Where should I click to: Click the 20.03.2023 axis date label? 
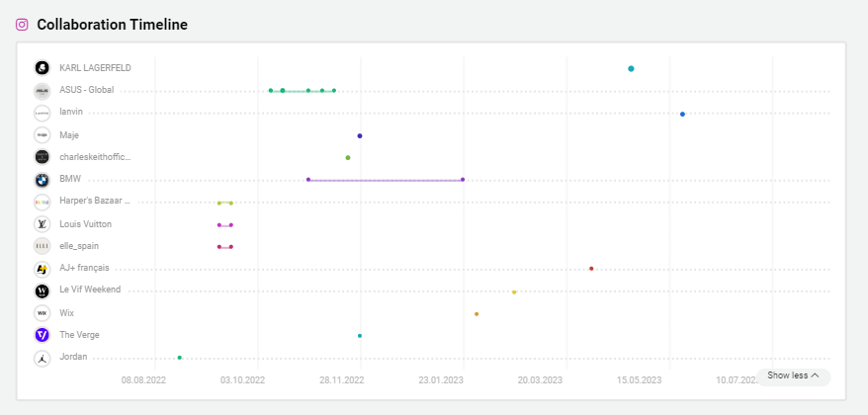(x=540, y=380)
